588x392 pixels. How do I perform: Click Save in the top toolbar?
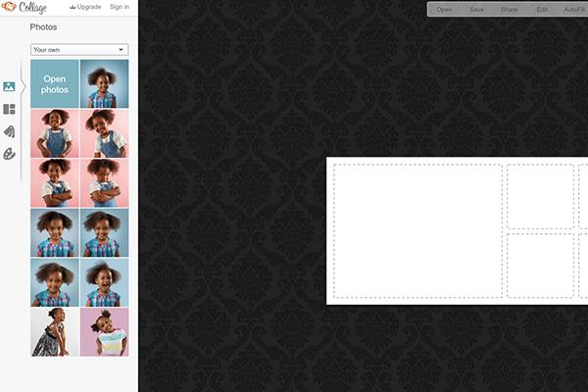476,9
